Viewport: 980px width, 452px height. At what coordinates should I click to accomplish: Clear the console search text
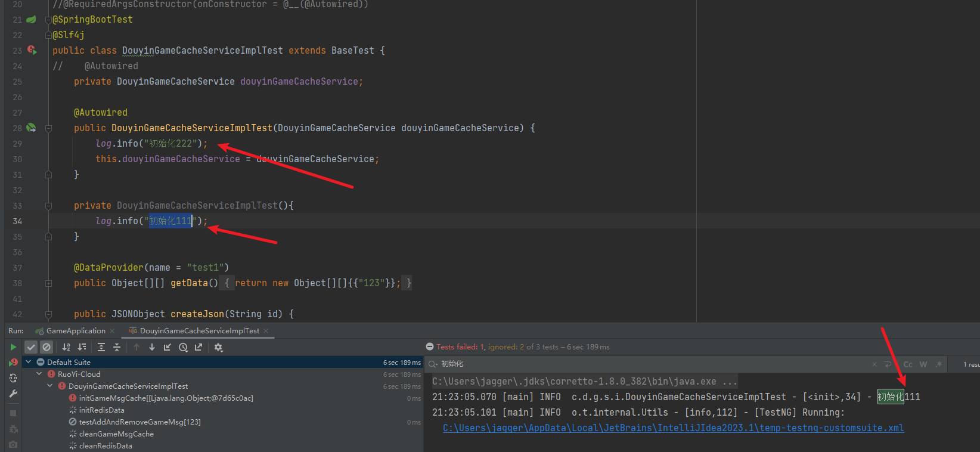[x=874, y=364]
